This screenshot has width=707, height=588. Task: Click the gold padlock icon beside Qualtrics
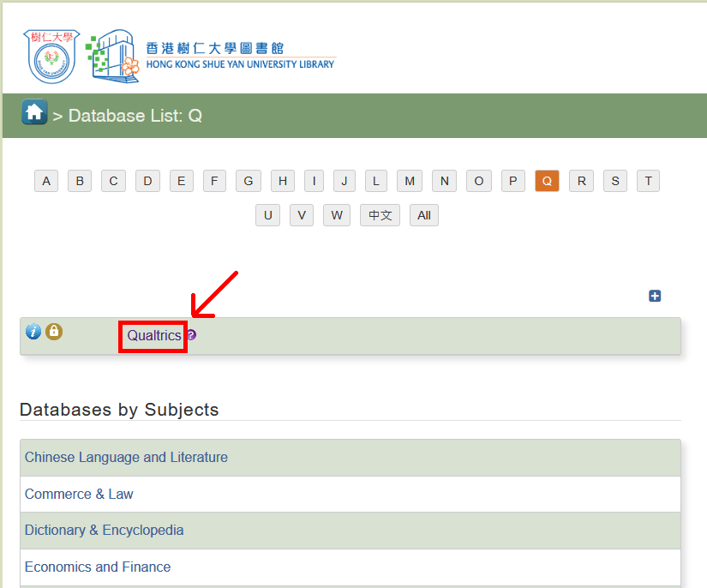(54, 332)
